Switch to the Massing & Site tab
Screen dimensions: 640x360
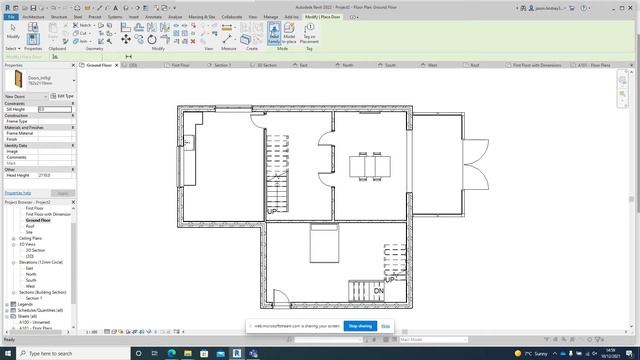coord(202,17)
